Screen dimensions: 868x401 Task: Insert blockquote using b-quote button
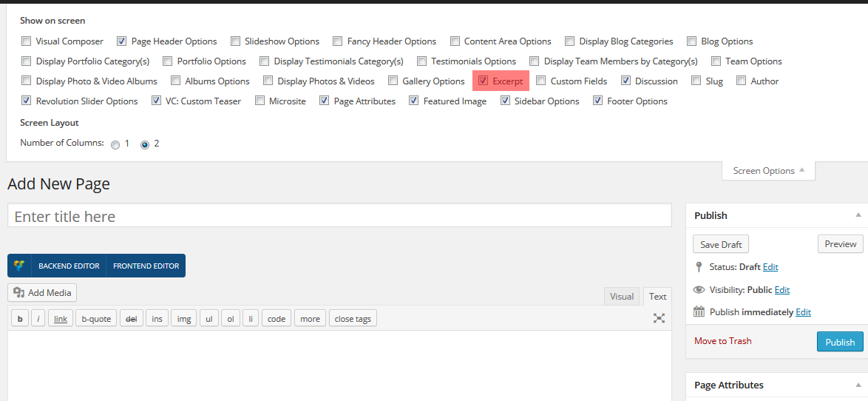(96, 319)
